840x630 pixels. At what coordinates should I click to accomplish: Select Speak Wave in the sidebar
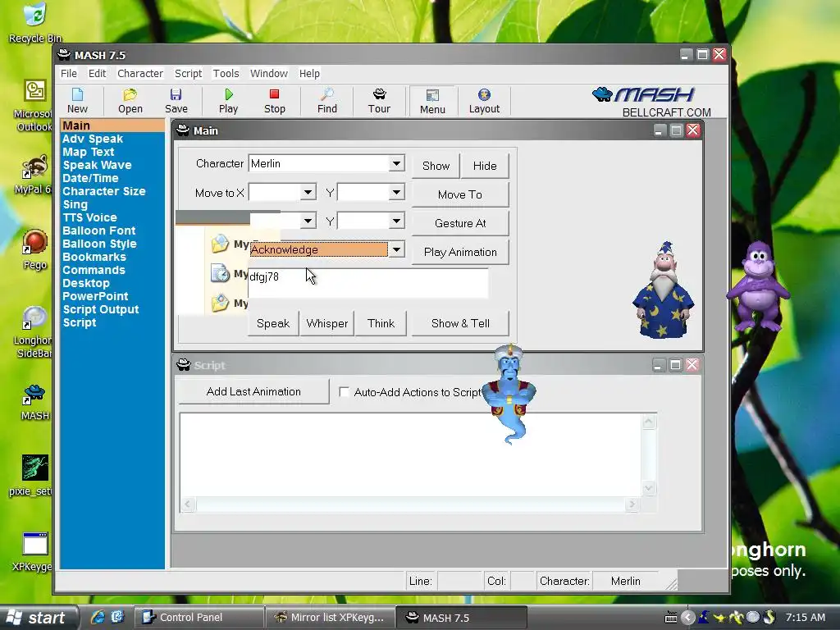(97, 165)
